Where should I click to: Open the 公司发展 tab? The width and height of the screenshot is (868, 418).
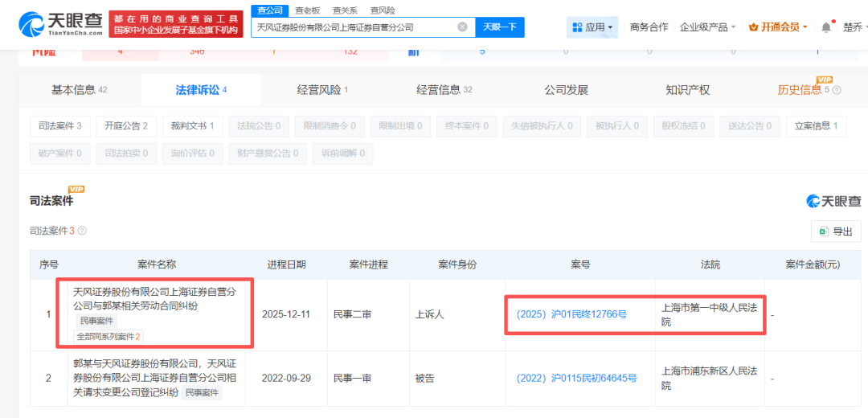[566, 90]
